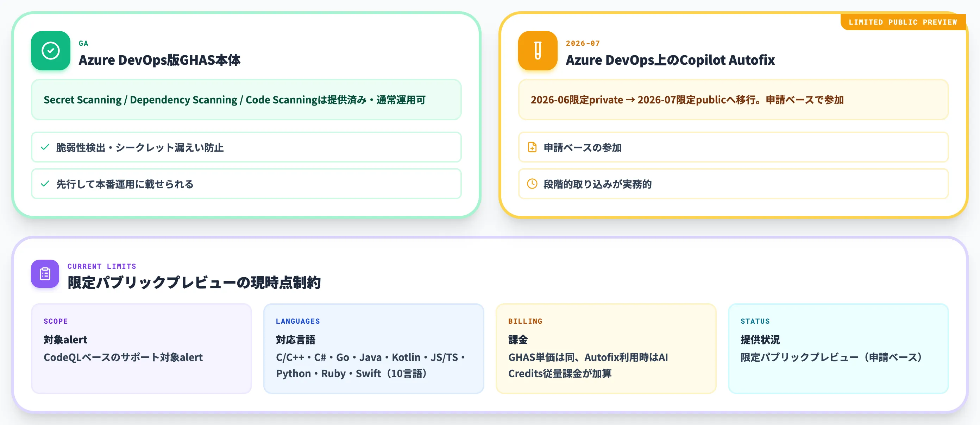The height and width of the screenshot is (425, 980).
Task: Select the 段階的取り込みが実務的 row
Action: (733, 184)
